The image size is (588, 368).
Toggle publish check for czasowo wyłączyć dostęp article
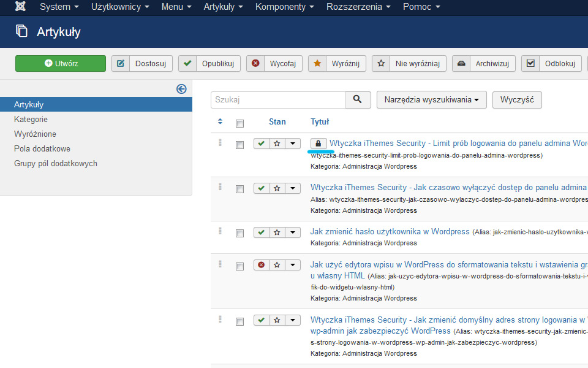262,188
